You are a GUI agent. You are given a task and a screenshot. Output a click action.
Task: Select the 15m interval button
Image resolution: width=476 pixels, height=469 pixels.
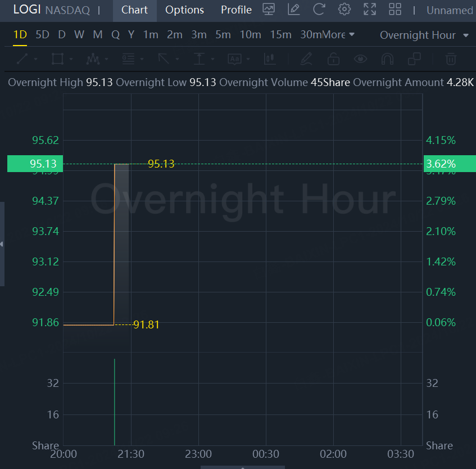point(280,35)
